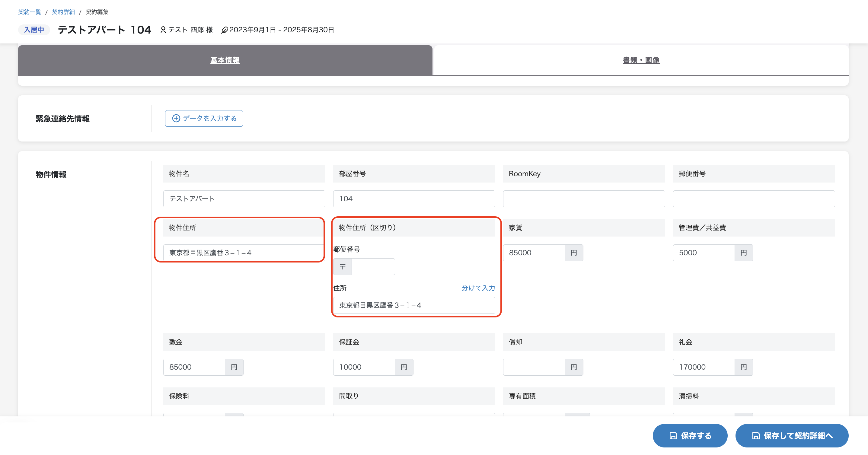Focus the 住所 input under 物件住所（区切り）
This screenshot has width=868, height=455.
(x=414, y=305)
